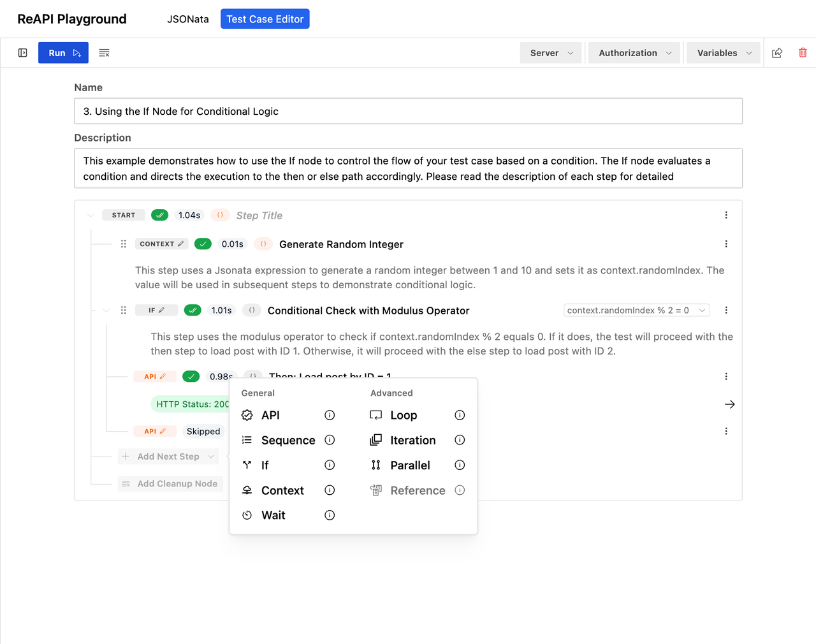Viewport: 816px width, 644px height.
Task: Open the Authorization dropdown
Action: pos(634,53)
